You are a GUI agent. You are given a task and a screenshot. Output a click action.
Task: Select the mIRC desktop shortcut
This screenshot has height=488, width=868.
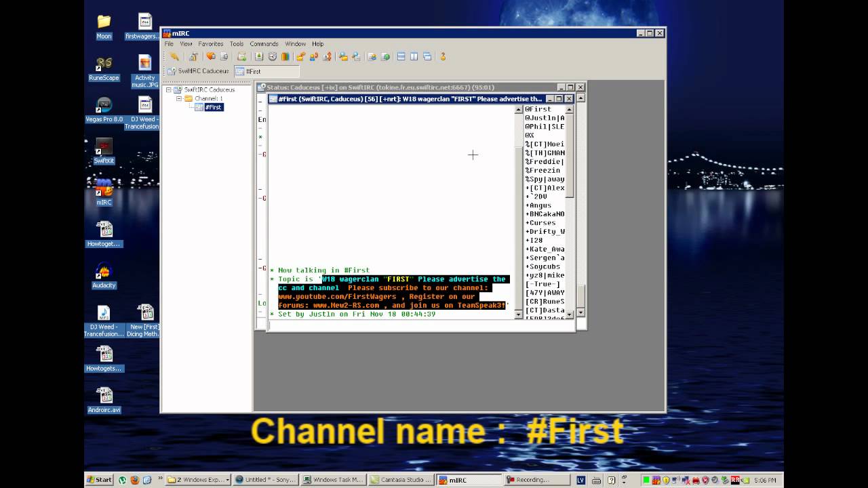point(104,192)
